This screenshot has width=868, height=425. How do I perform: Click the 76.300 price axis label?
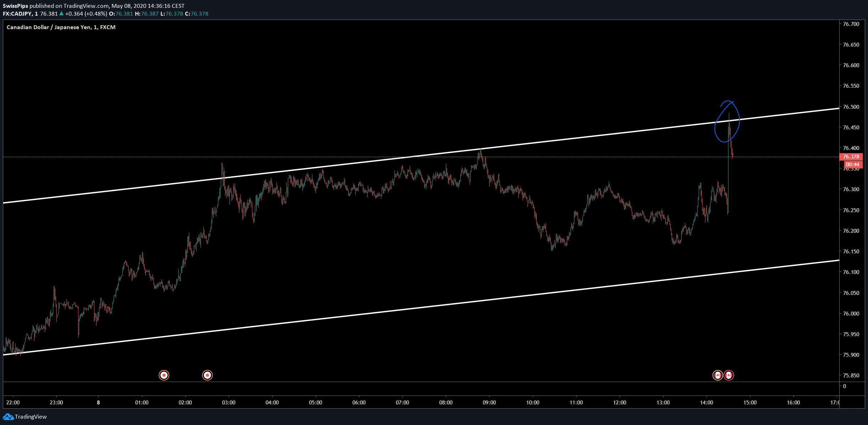(x=851, y=189)
